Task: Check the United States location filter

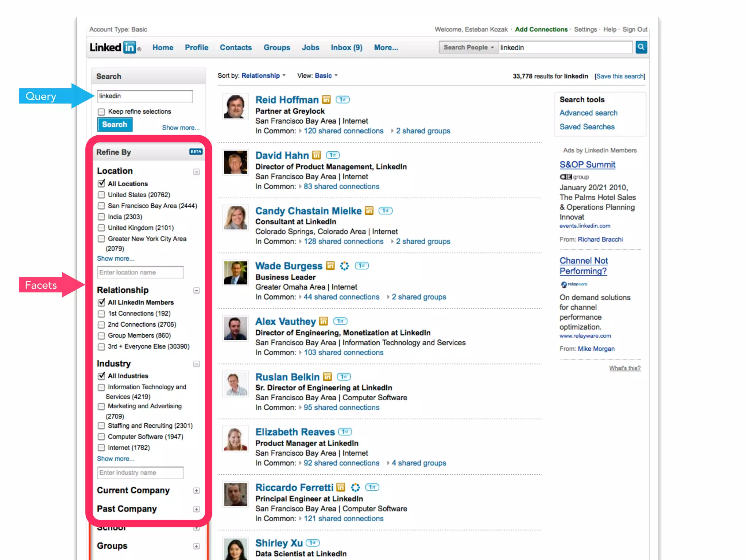Action: [x=101, y=195]
